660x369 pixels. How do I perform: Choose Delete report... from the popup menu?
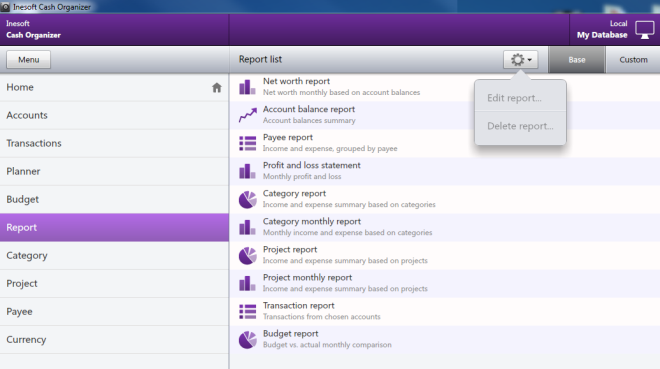[x=520, y=126]
